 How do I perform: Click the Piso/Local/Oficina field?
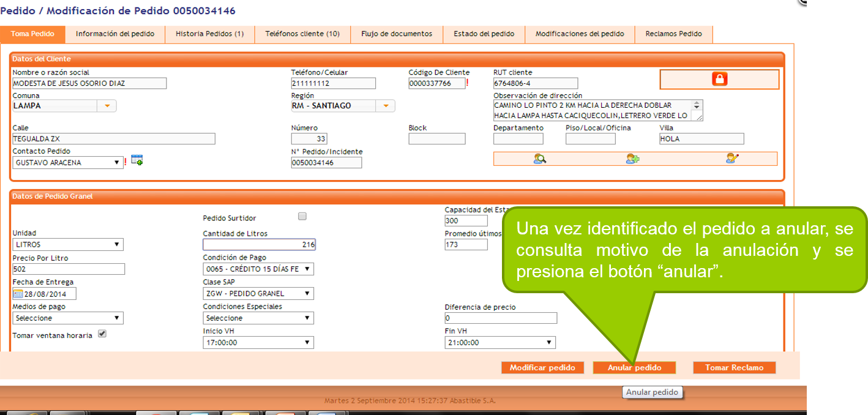(x=591, y=139)
